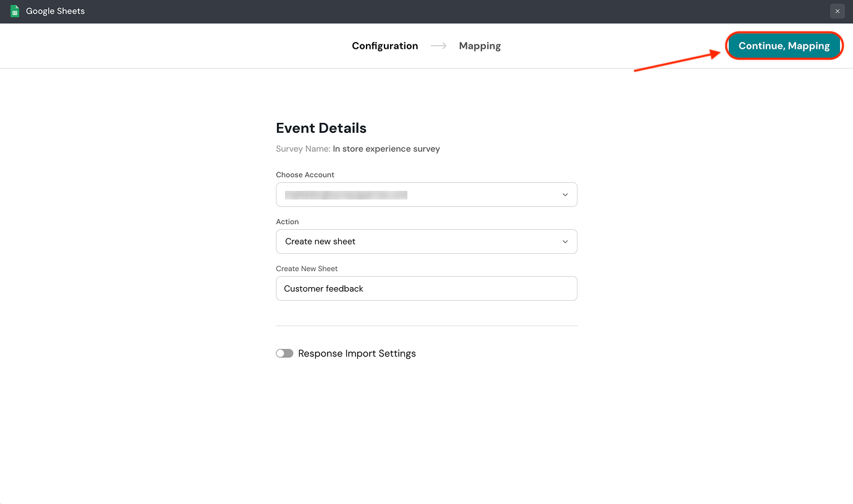Click the arrow between Configuration and Mapping

tap(439, 46)
